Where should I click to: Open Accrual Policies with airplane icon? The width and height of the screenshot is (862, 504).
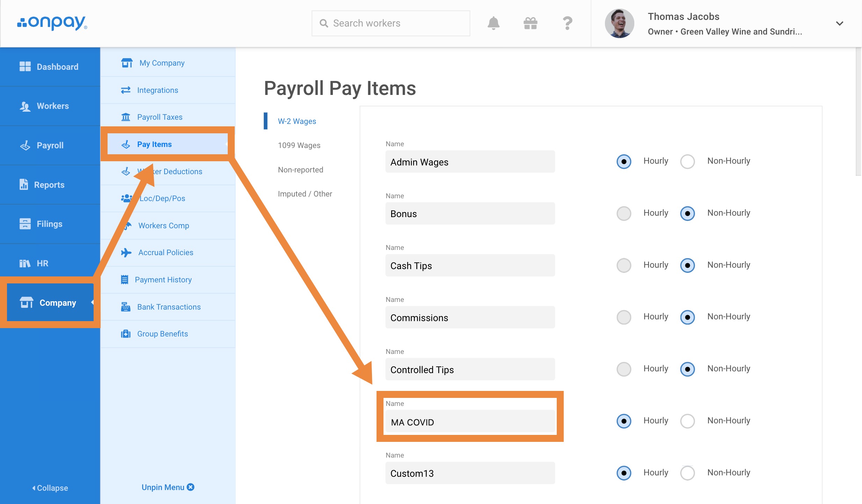click(165, 252)
